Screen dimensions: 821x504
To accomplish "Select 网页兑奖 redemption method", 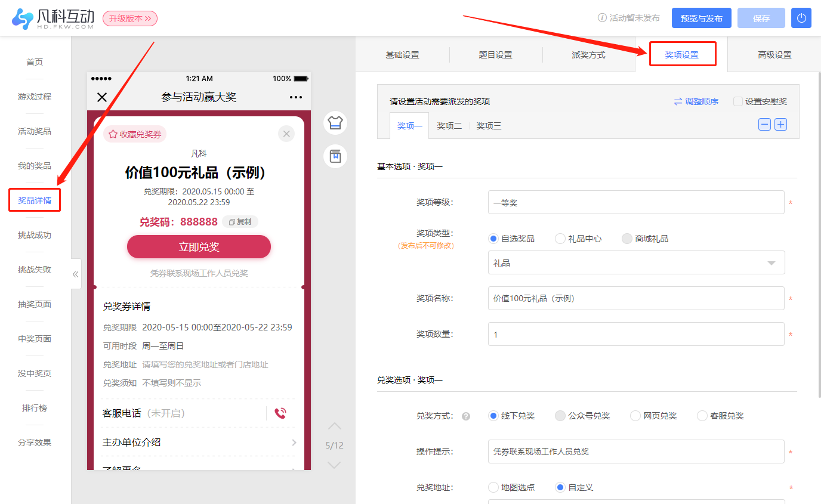I will point(635,416).
